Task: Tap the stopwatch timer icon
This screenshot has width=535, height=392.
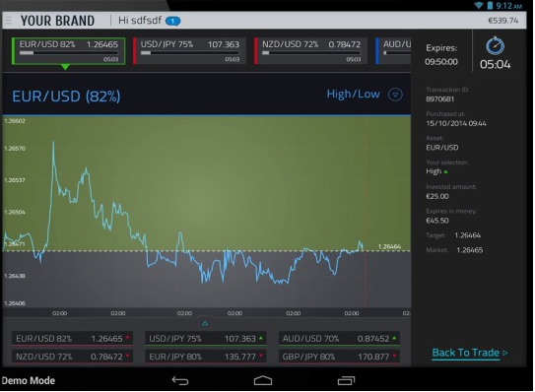Action: point(495,46)
